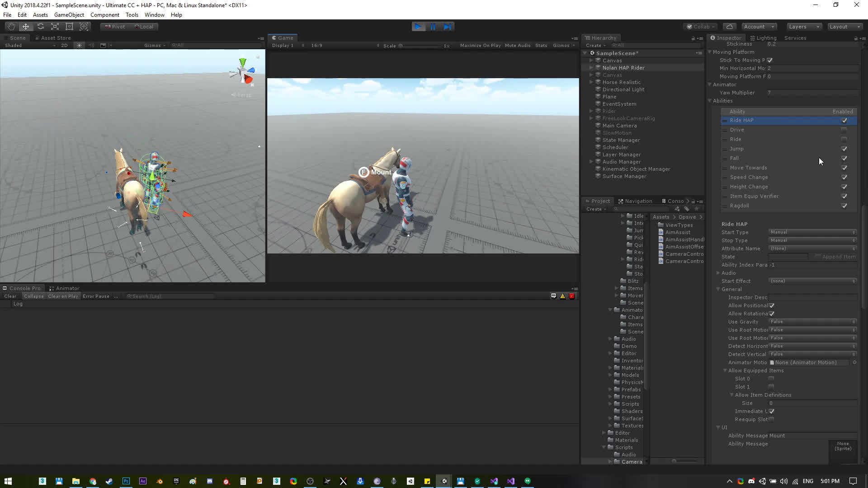
Task: Open the cloud services icon
Action: 729,27
